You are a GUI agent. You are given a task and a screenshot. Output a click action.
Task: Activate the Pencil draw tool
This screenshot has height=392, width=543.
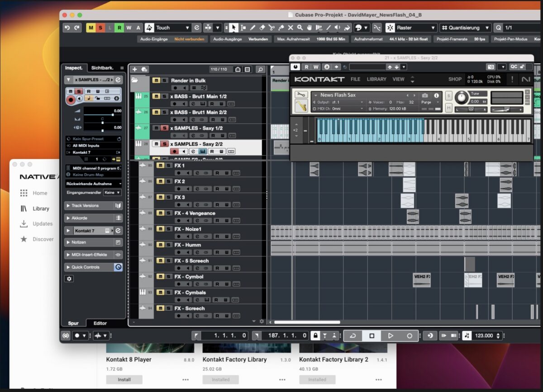coord(252,28)
